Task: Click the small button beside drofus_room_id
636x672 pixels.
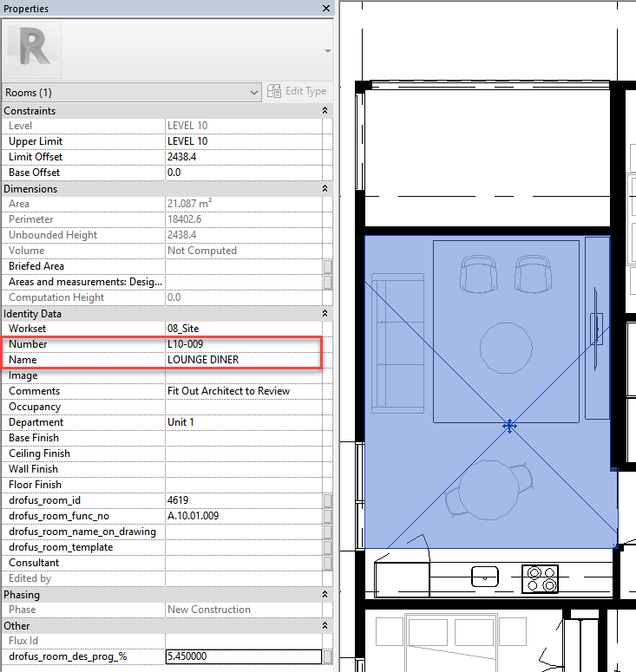Action: coord(327,500)
